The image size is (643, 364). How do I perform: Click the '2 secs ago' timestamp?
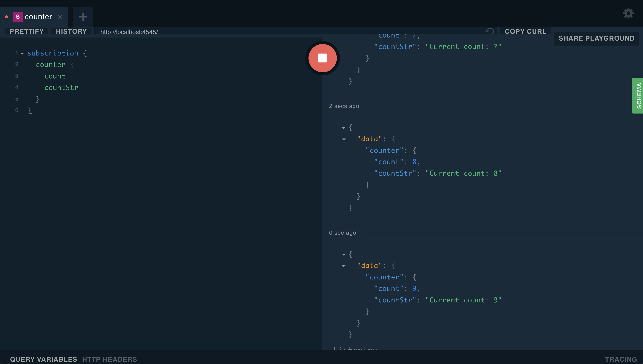[x=344, y=106]
